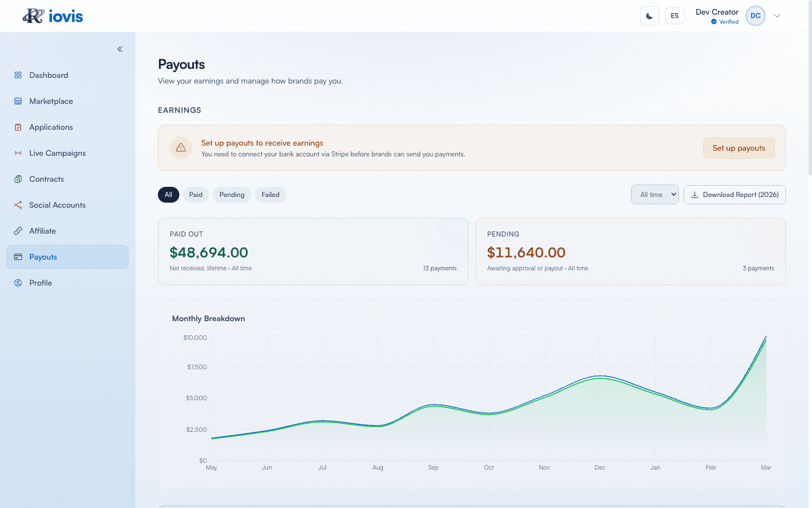Open the All time period dropdown

(x=655, y=195)
